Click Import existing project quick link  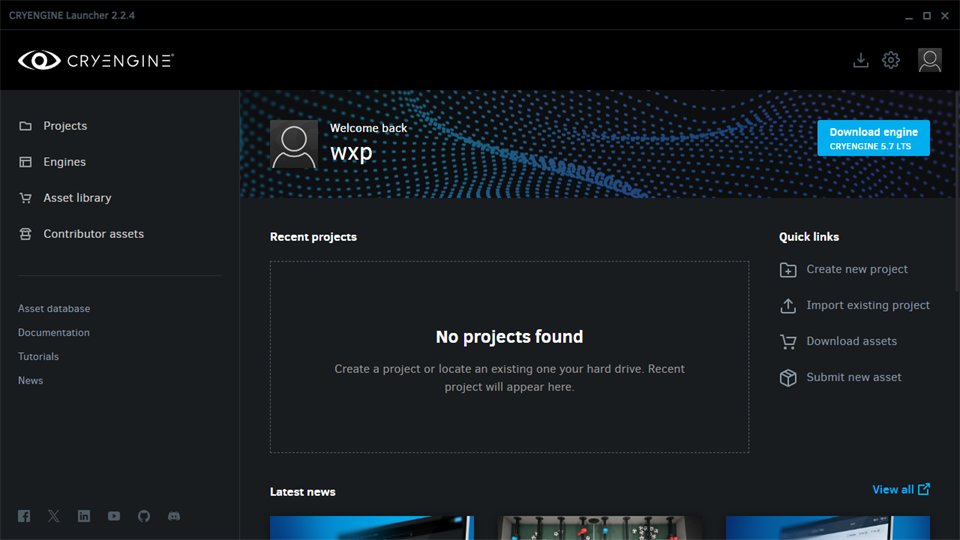855,305
